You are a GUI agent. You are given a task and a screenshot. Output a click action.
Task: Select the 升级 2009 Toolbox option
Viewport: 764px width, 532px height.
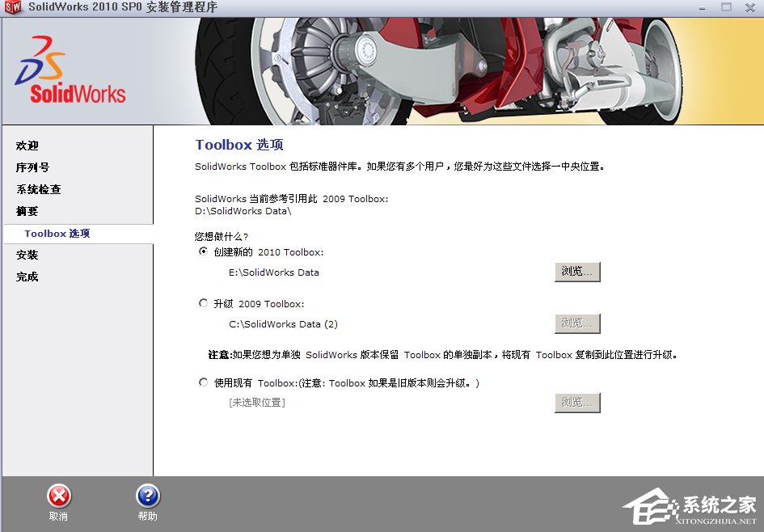coord(203,303)
